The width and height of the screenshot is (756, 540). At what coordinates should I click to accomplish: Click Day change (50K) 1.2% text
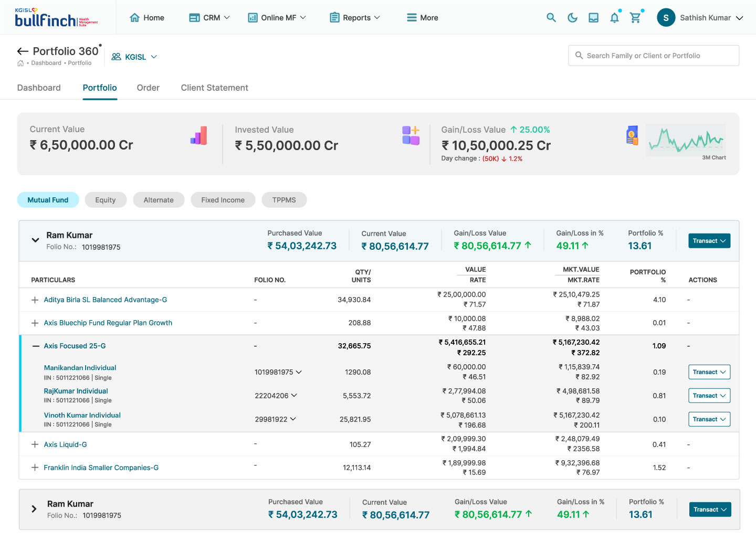pos(482,158)
